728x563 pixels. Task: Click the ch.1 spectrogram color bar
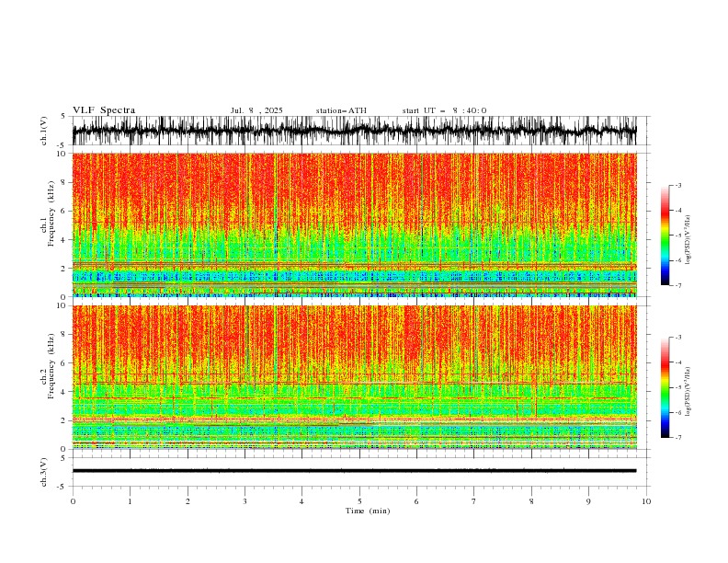[665, 236]
